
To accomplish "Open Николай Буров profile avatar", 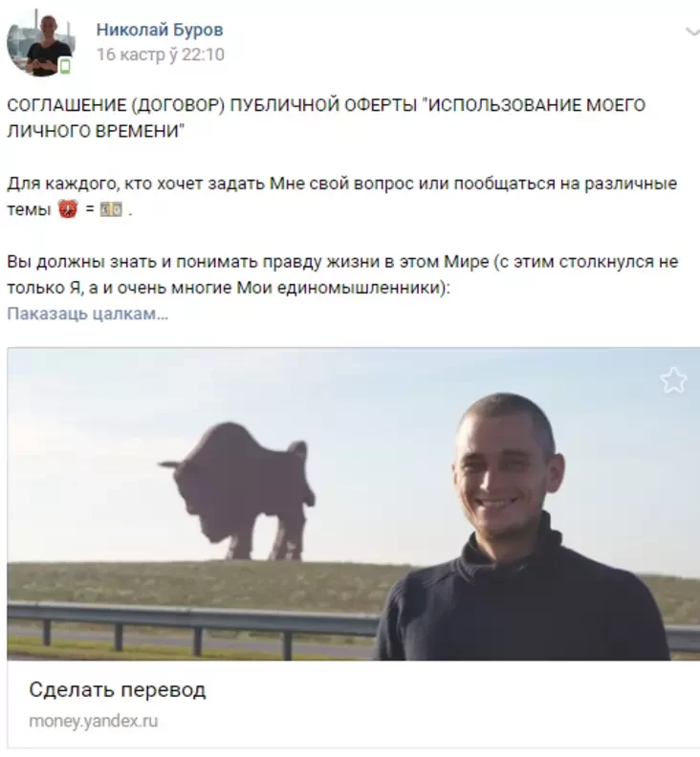I will coord(41,42).
